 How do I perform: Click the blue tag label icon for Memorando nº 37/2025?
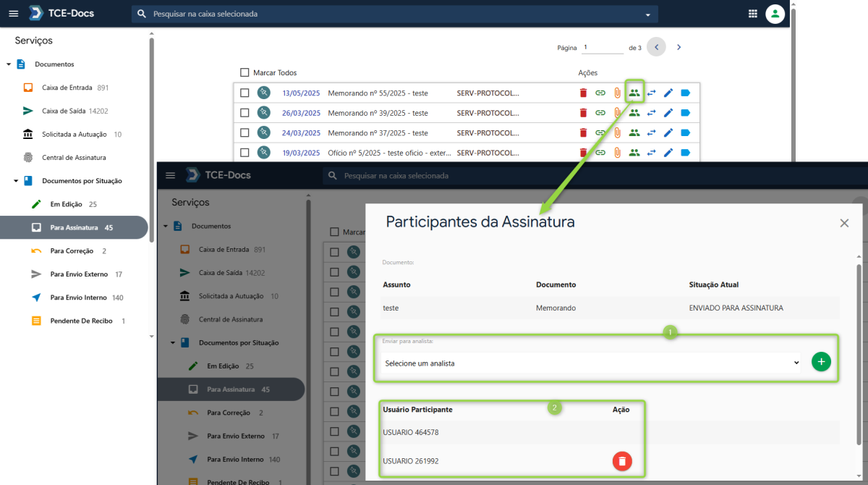[685, 132]
